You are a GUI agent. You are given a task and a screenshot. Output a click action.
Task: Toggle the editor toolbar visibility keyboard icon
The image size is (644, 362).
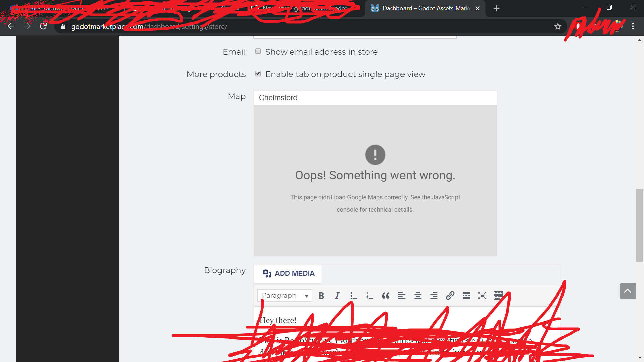tap(498, 296)
